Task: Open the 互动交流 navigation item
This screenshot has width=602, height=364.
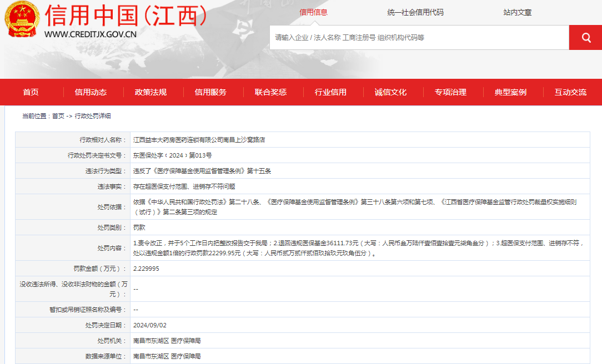Action: pyautogui.click(x=570, y=92)
